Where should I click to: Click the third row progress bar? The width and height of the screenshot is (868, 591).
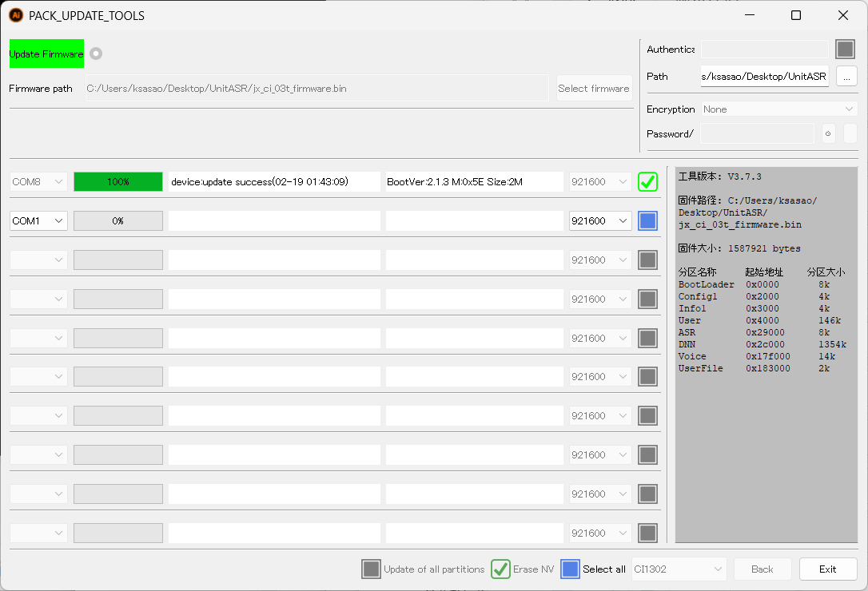click(118, 260)
